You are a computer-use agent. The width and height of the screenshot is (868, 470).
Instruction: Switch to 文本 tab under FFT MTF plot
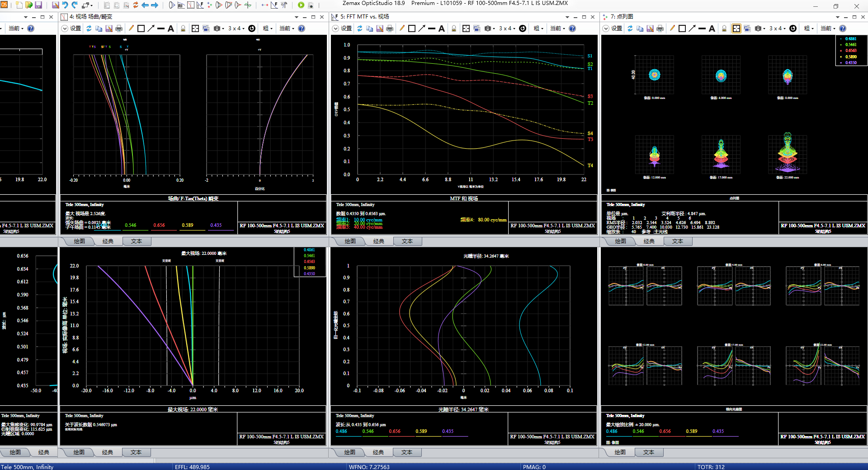pos(407,241)
